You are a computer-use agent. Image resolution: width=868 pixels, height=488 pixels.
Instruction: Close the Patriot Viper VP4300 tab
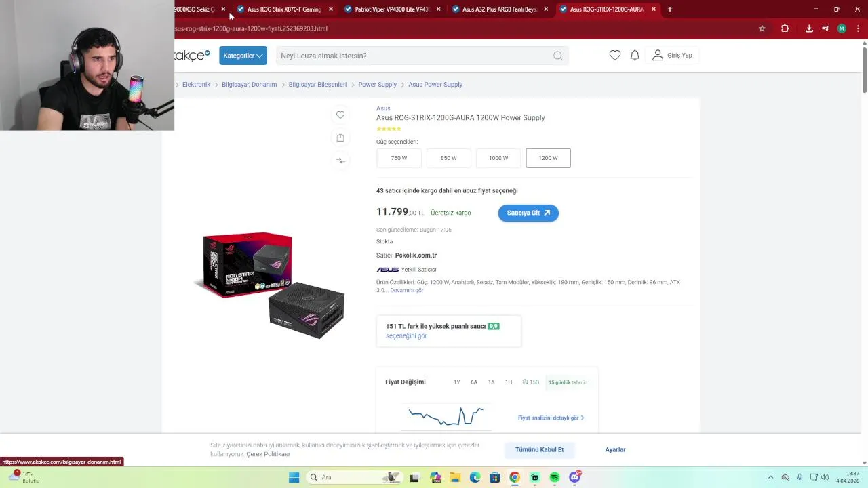[438, 9]
